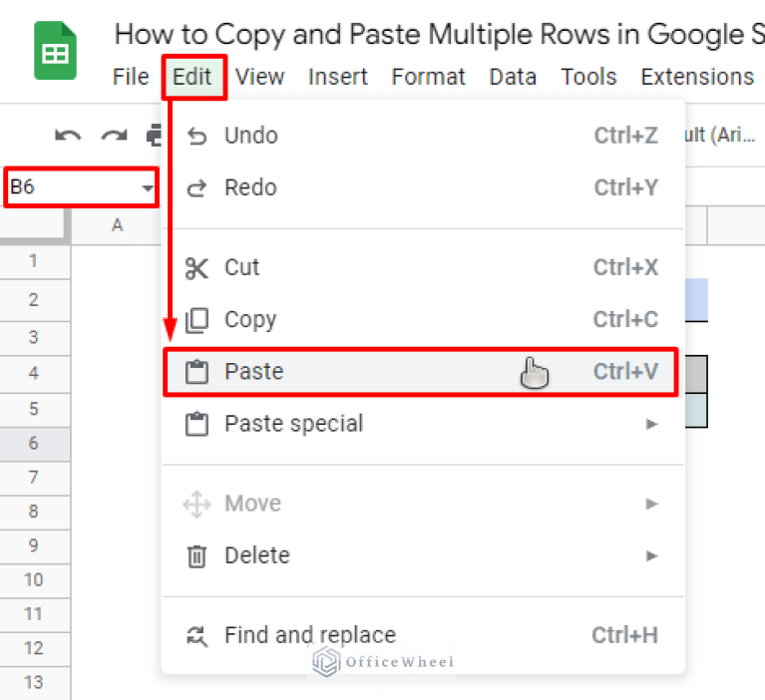Click the Paste clipboard icon

[196, 372]
